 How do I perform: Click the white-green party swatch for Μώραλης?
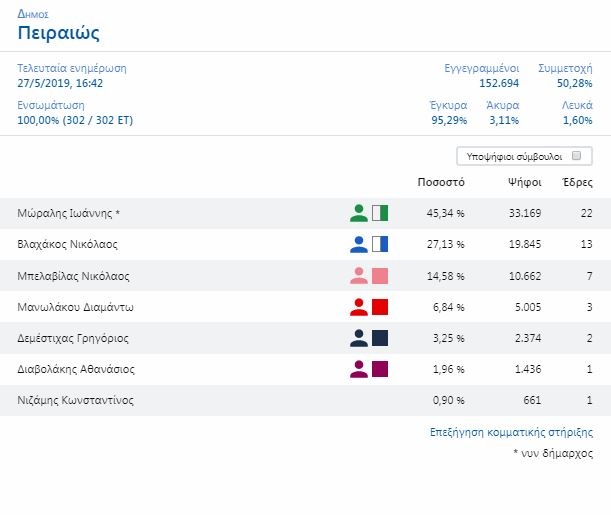tap(380, 213)
